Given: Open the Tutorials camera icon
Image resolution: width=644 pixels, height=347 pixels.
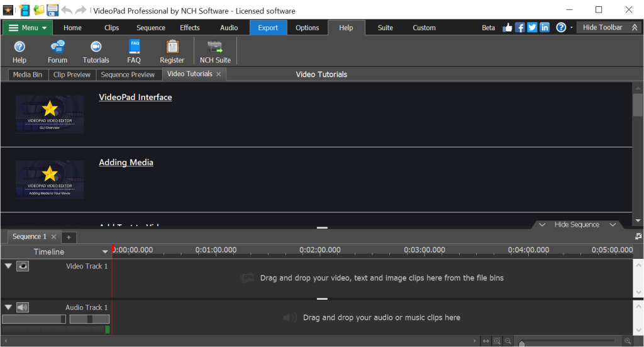Looking at the screenshot, I should click(96, 47).
